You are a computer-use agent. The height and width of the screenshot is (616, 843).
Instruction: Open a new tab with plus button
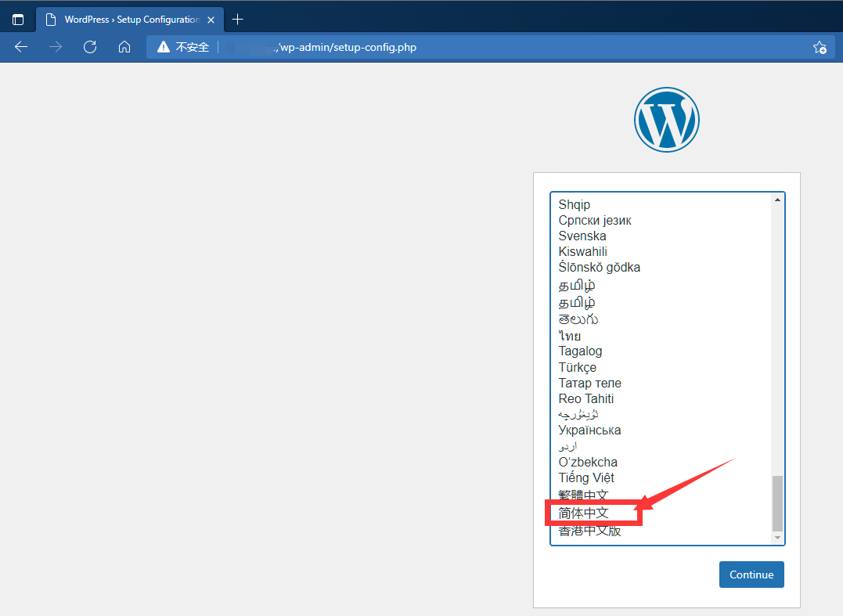pyautogui.click(x=237, y=20)
